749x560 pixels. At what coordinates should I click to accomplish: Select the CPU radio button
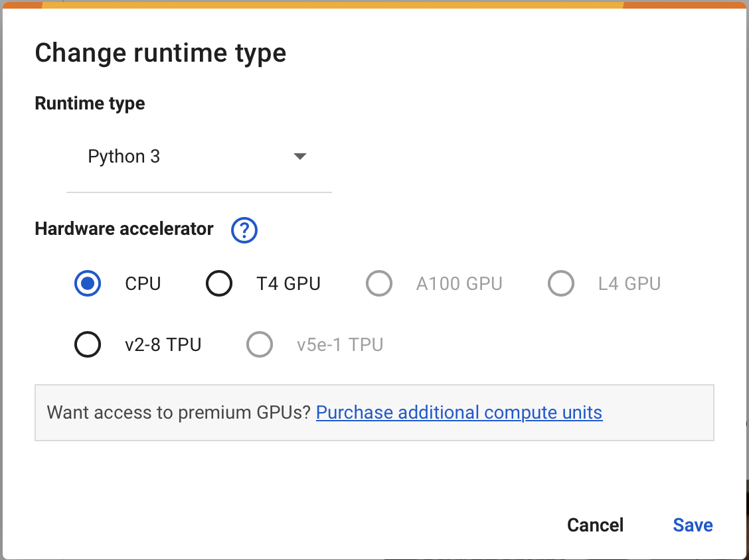click(x=88, y=283)
